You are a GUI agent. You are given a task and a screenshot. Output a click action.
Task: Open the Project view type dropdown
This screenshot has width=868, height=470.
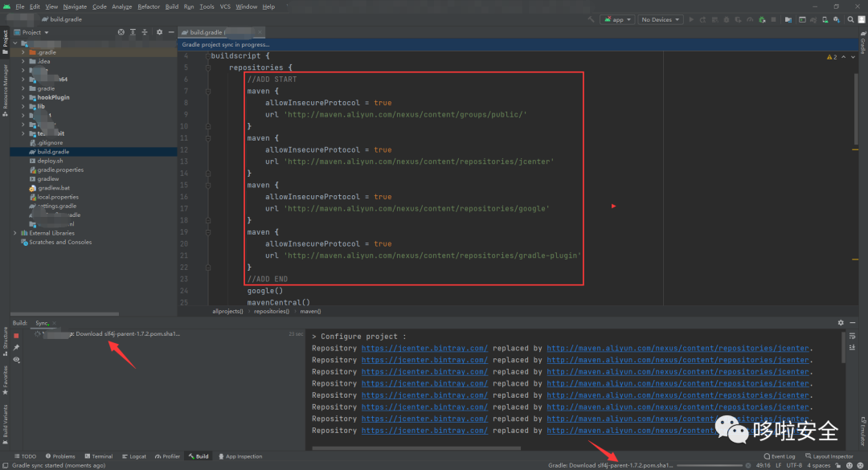tap(31, 32)
